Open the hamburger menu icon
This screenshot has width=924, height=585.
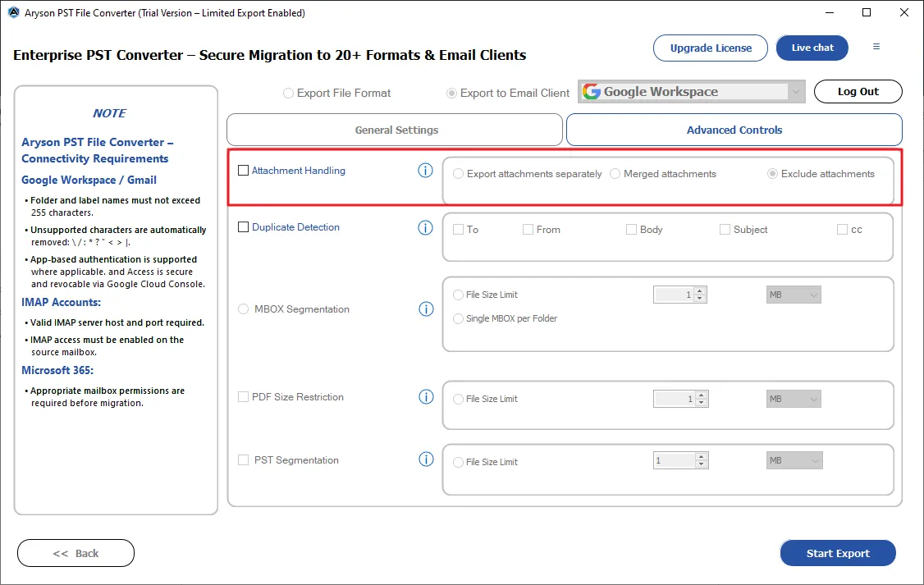pyautogui.click(x=876, y=47)
